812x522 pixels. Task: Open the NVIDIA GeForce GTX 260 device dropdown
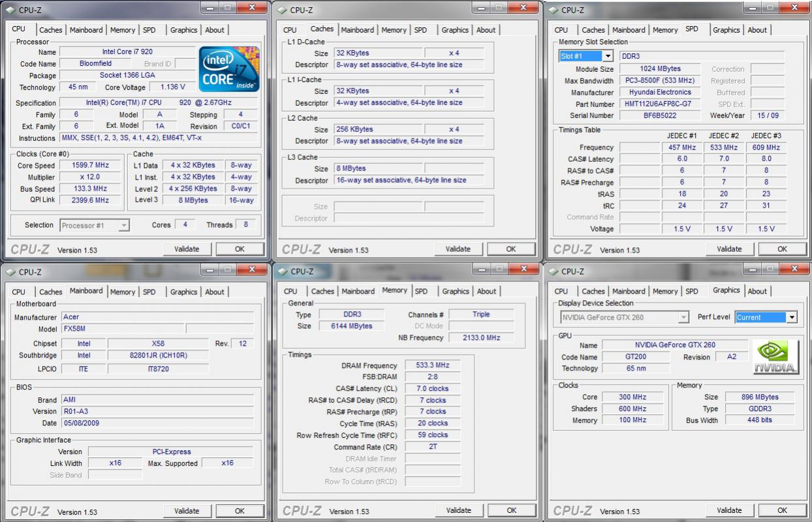pyautogui.click(x=683, y=317)
